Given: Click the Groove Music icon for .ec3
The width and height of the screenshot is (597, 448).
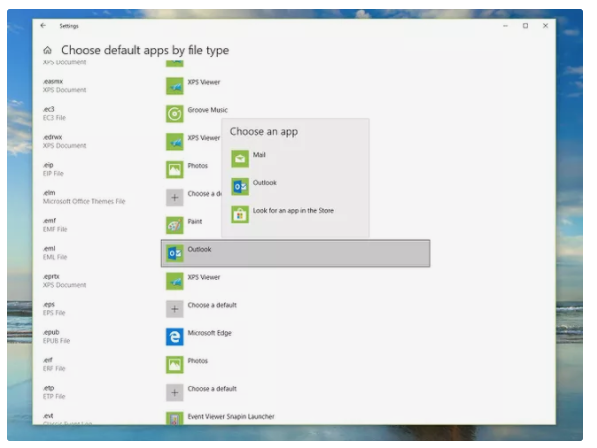Looking at the screenshot, I should (x=175, y=114).
